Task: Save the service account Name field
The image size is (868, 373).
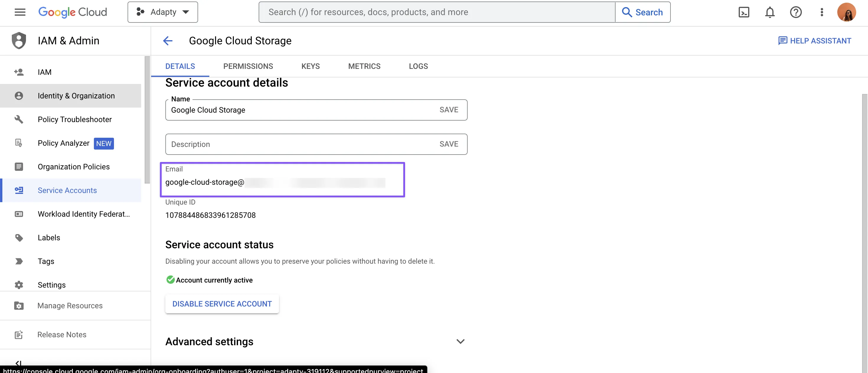Action: click(x=448, y=110)
